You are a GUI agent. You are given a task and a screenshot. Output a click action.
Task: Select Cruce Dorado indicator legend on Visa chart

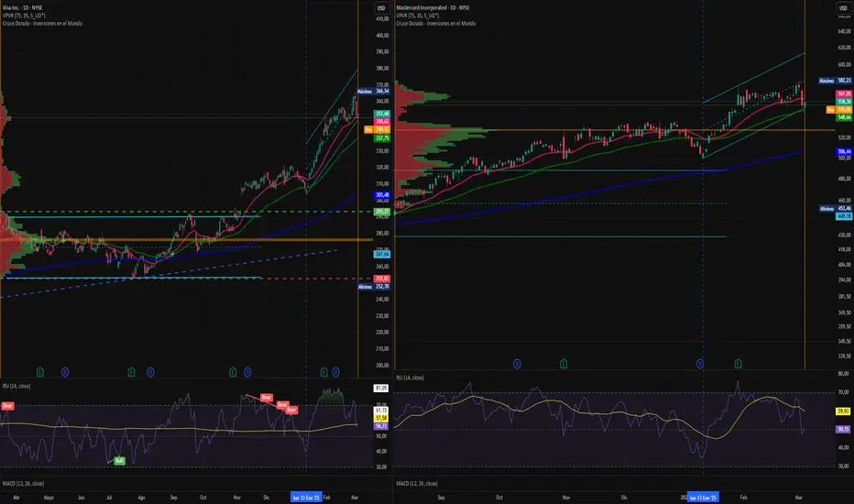point(42,24)
